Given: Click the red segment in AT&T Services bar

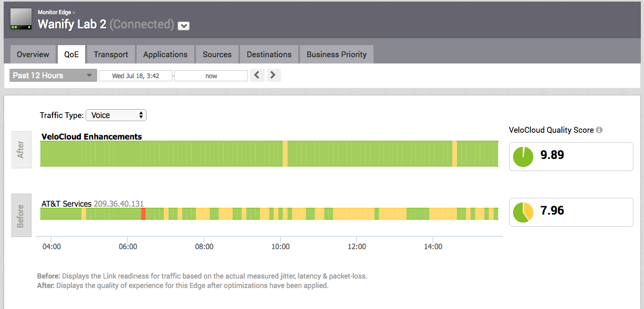Looking at the screenshot, I should [143, 214].
